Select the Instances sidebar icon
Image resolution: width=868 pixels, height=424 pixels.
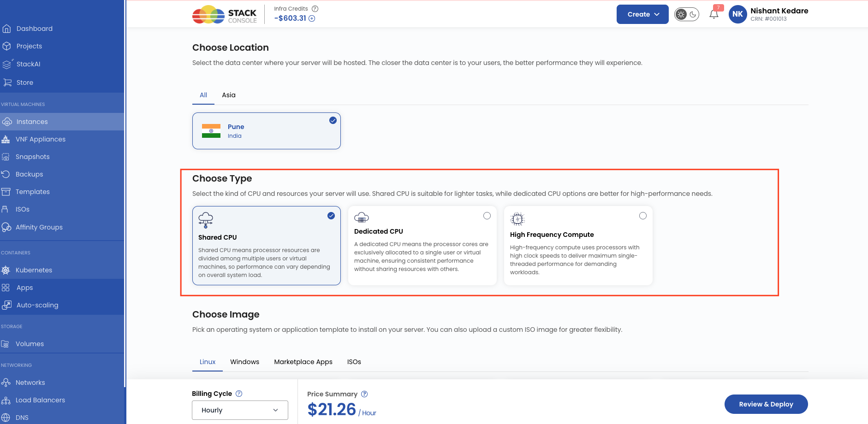(6, 122)
